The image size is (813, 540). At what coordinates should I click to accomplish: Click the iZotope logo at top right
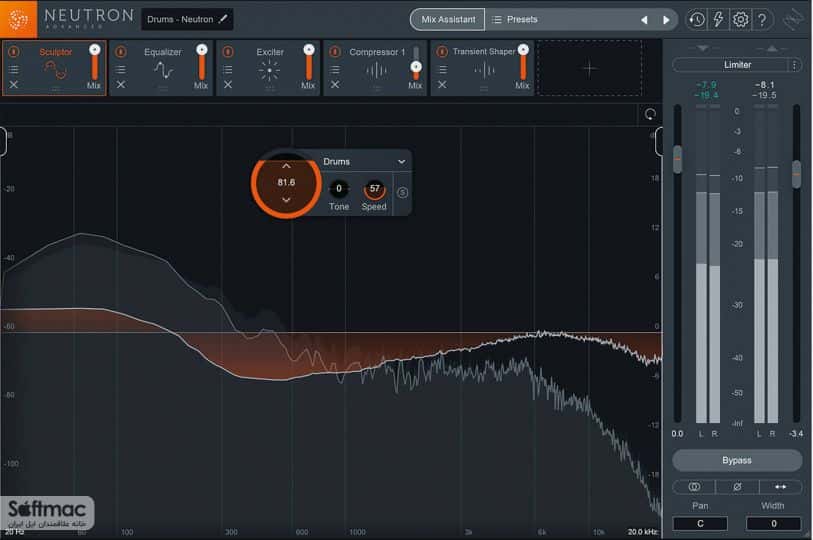click(x=793, y=20)
